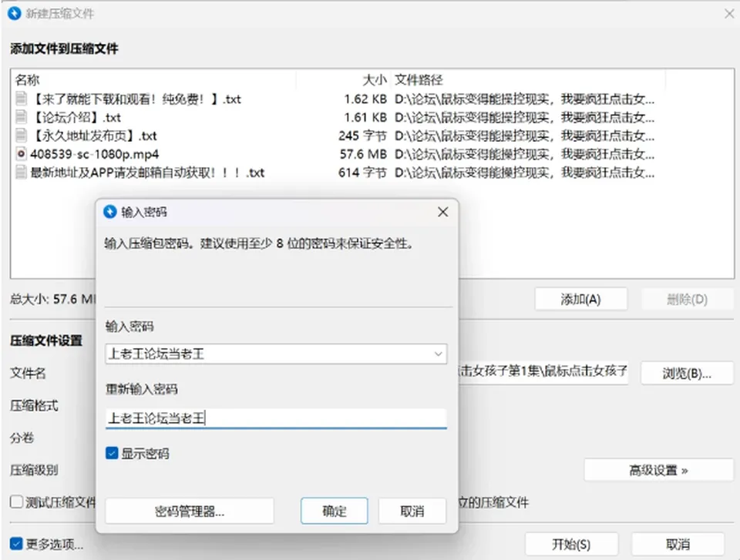Click the 1.61 KB size cell

pyautogui.click(x=365, y=117)
